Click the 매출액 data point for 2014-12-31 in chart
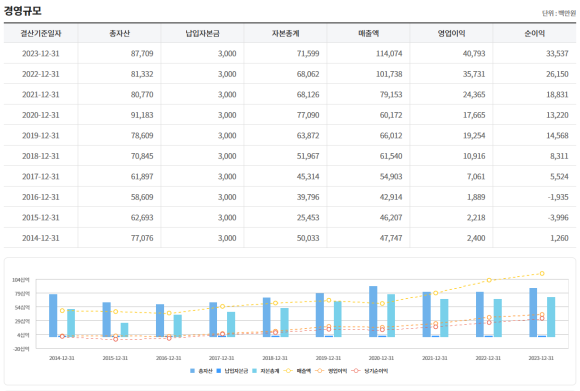Screen dimensions: 580x391 (x=62, y=311)
